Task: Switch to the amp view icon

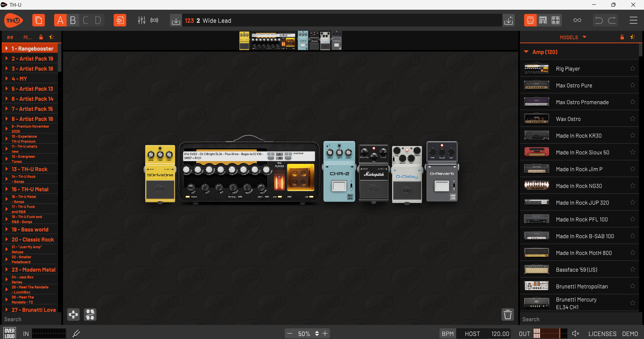Action: pyautogui.click(x=543, y=20)
